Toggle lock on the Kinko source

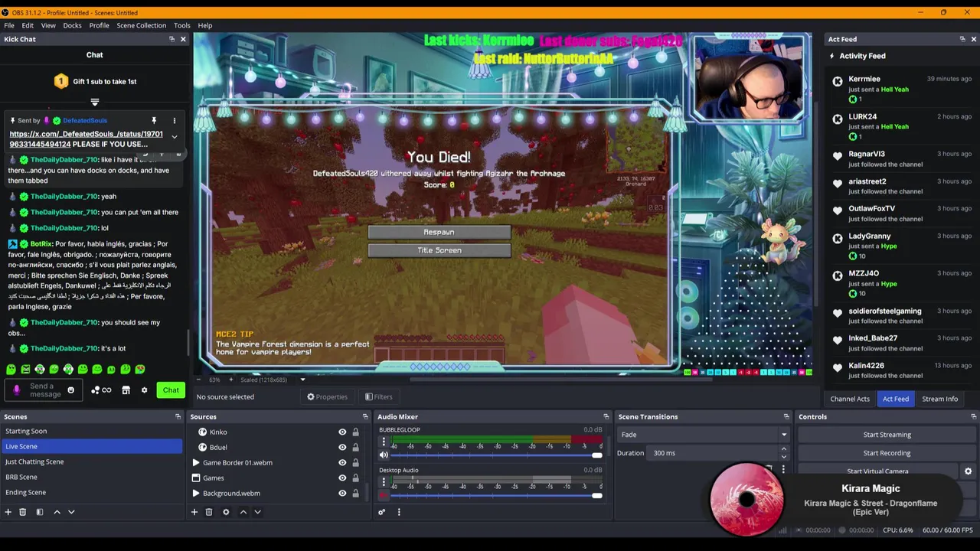point(355,432)
